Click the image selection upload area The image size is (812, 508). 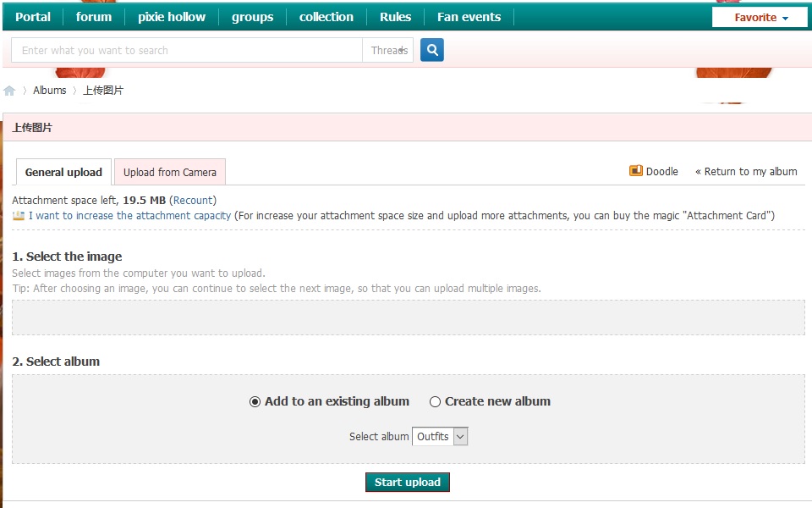[x=408, y=317]
